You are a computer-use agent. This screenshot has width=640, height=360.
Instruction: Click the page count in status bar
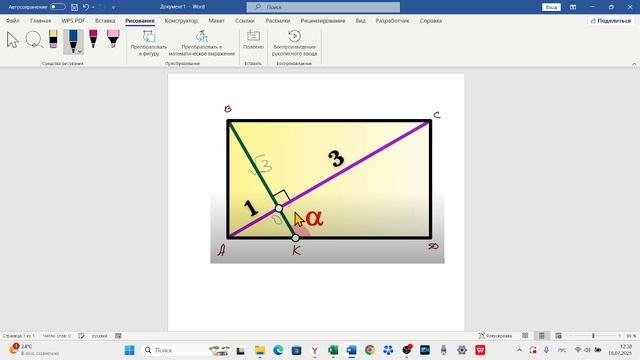coord(19,336)
